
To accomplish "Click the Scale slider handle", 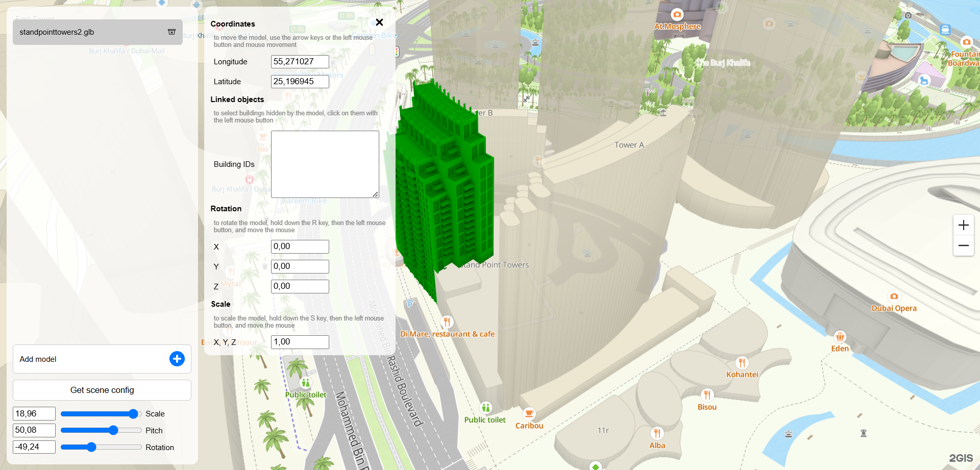I will point(133,414).
